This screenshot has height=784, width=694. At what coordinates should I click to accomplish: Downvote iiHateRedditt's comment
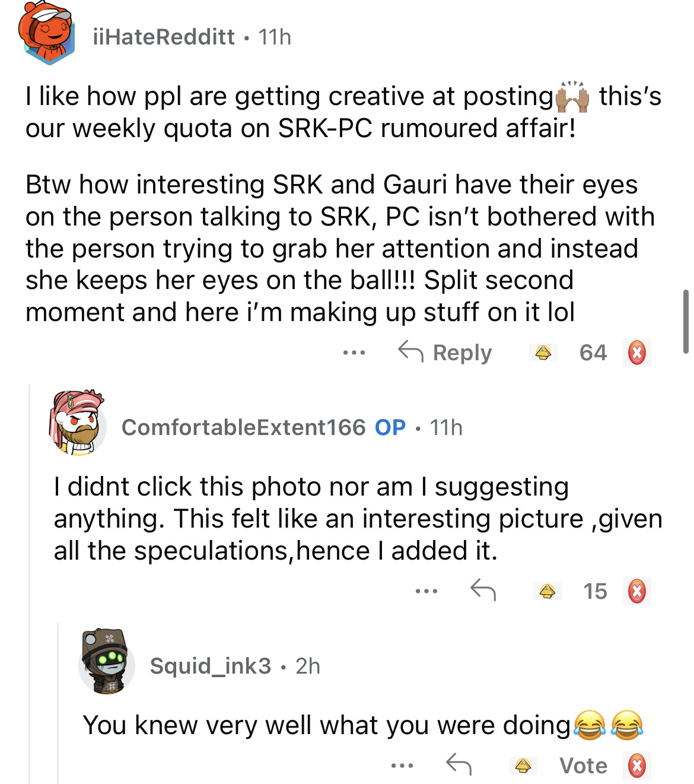pyautogui.click(x=637, y=353)
